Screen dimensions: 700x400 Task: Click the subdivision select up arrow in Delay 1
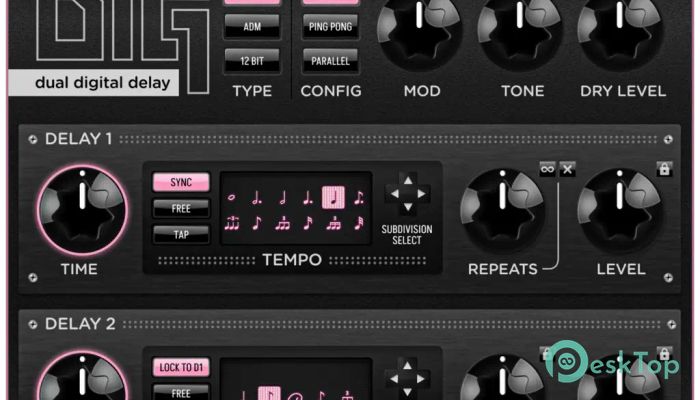[x=408, y=180]
